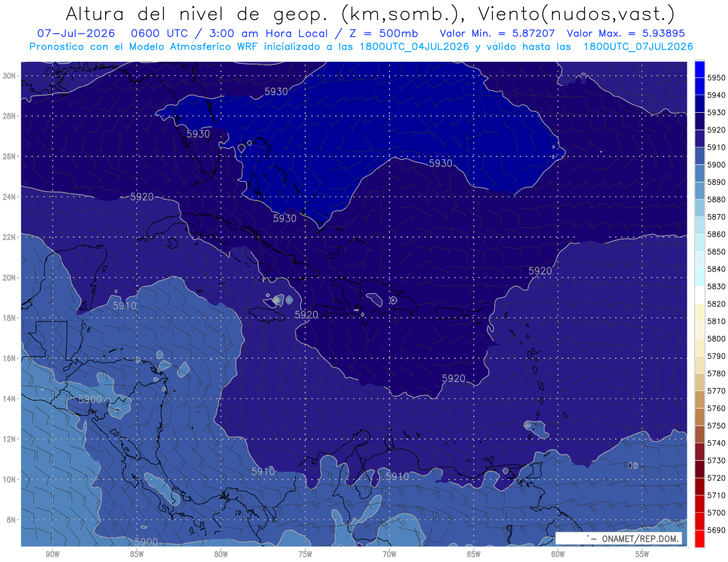Image resolution: width=728 pixels, height=562 pixels.
Task: Click the 18N latitude axis label
Action: pos(10,318)
